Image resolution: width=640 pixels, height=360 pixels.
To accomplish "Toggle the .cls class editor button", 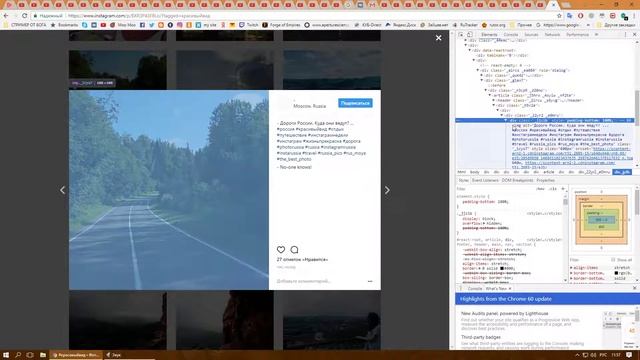I will (553, 189).
